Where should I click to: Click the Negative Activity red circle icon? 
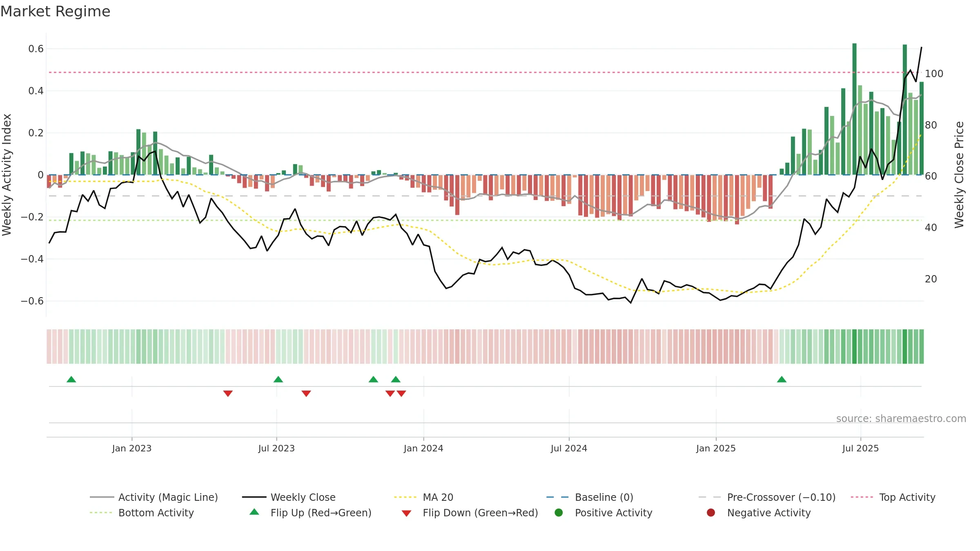(x=711, y=513)
